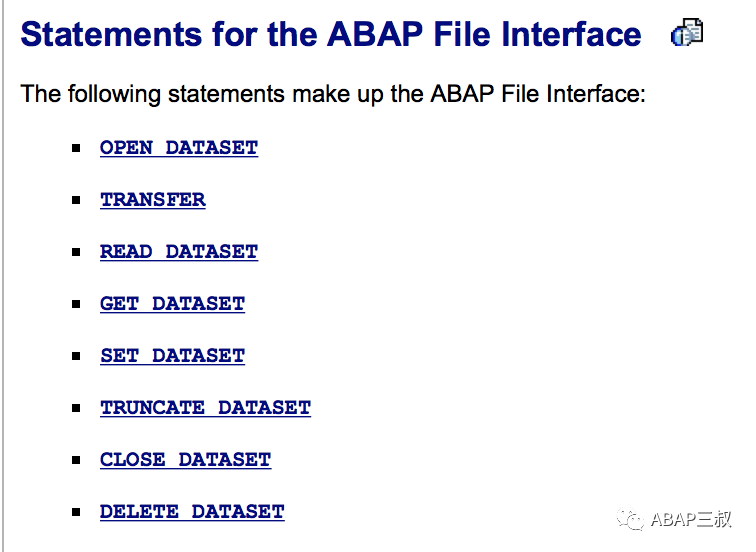Click the bullet beside READ DATASET
The height and width of the screenshot is (552, 756).
coord(76,252)
